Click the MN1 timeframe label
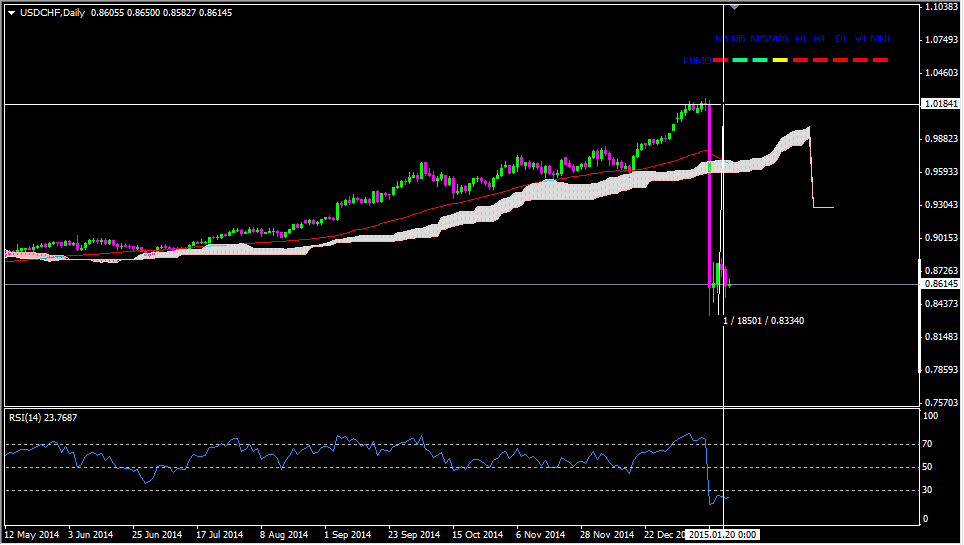Screen dimensions: 964x545 pyautogui.click(x=880, y=39)
